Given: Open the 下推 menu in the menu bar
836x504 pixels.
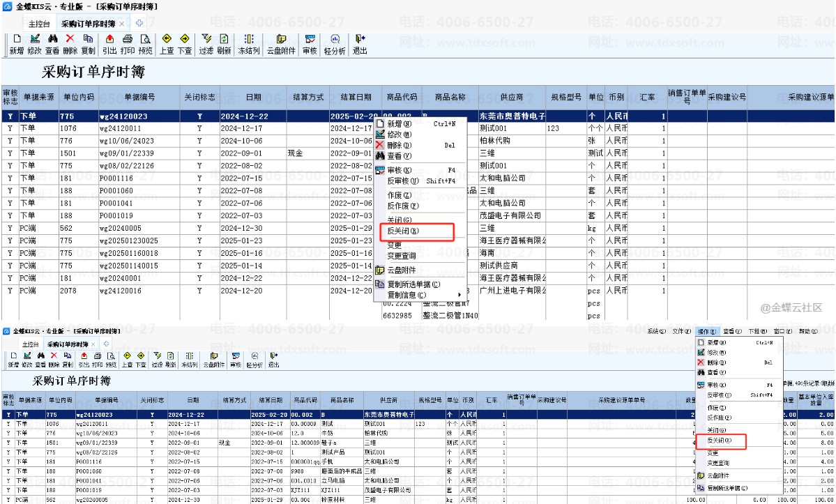Looking at the screenshot, I should [x=757, y=331].
